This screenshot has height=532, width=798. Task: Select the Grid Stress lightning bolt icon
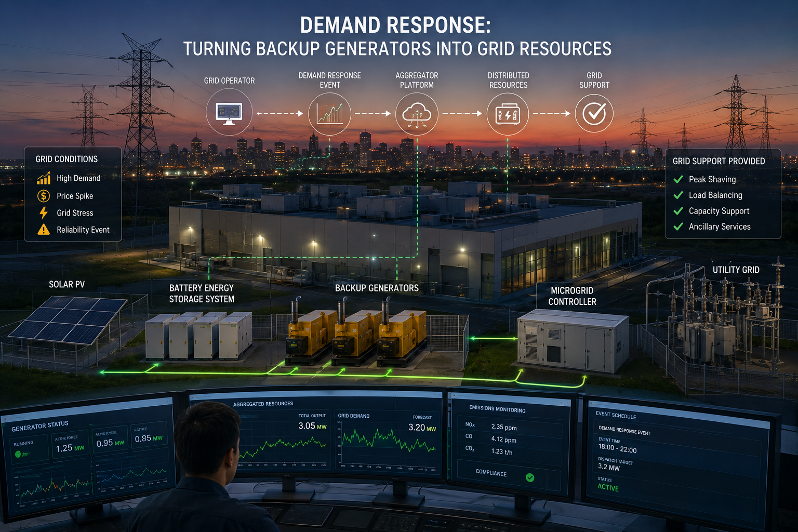coord(44,212)
